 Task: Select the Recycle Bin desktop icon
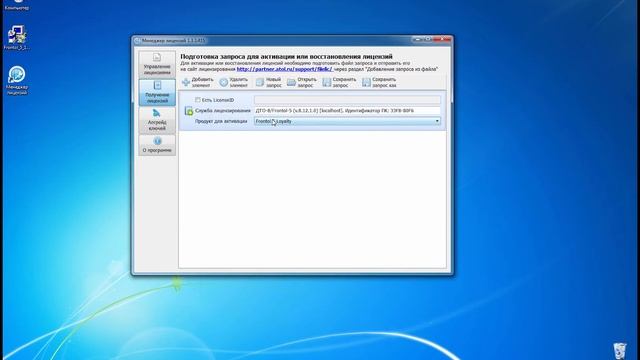point(620,350)
